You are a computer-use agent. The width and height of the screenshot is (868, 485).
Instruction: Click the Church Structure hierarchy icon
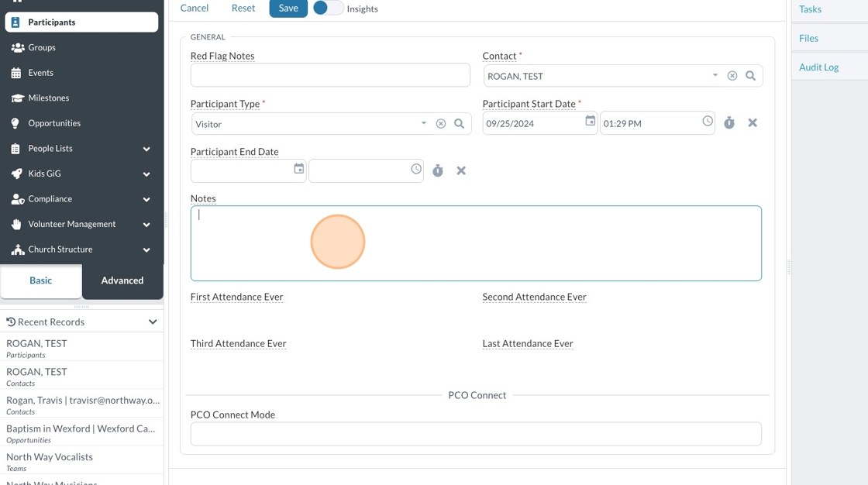coord(18,249)
